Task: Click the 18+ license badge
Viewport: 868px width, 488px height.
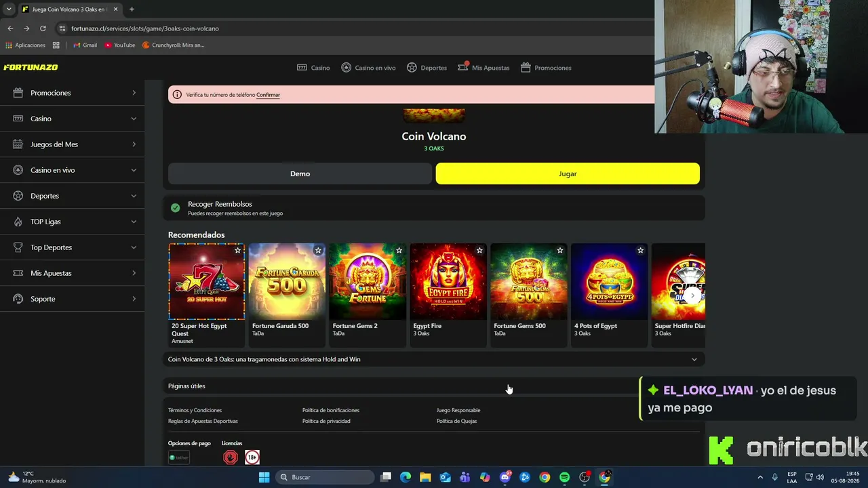Action: click(252, 457)
